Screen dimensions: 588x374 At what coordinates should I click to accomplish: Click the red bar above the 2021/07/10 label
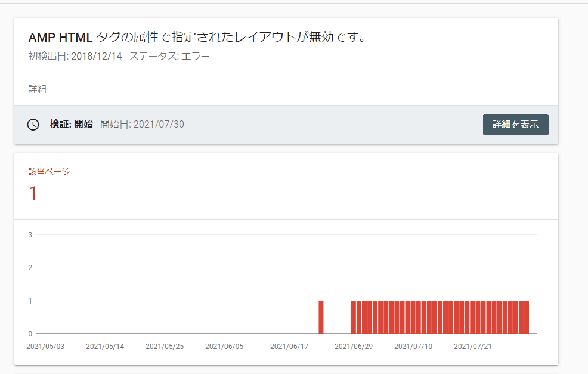point(413,317)
